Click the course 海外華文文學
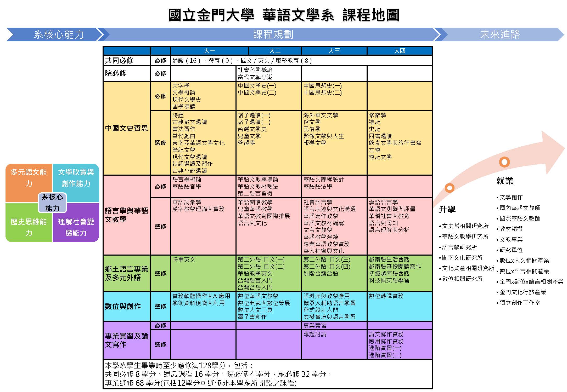This screenshot has width=567, height=392. tap(321, 115)
